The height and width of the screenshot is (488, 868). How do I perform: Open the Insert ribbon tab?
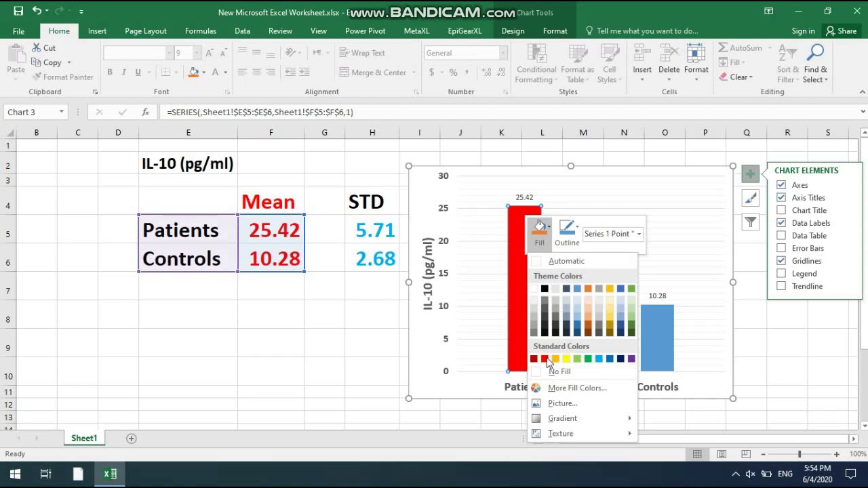(97, 31)
